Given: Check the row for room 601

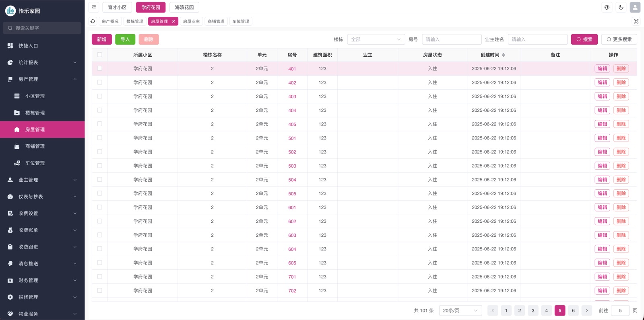Looking at the screenshot, I should pos(99,207).
